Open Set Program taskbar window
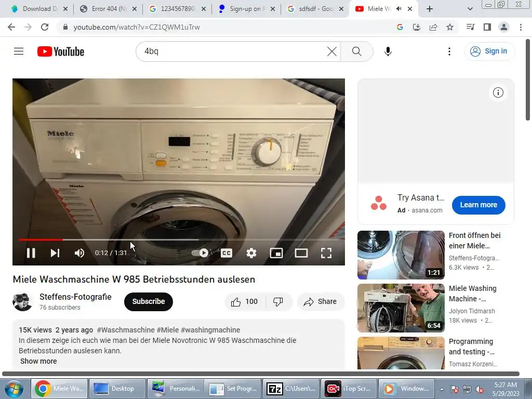 pyautogui.click(x=234, y=389)
